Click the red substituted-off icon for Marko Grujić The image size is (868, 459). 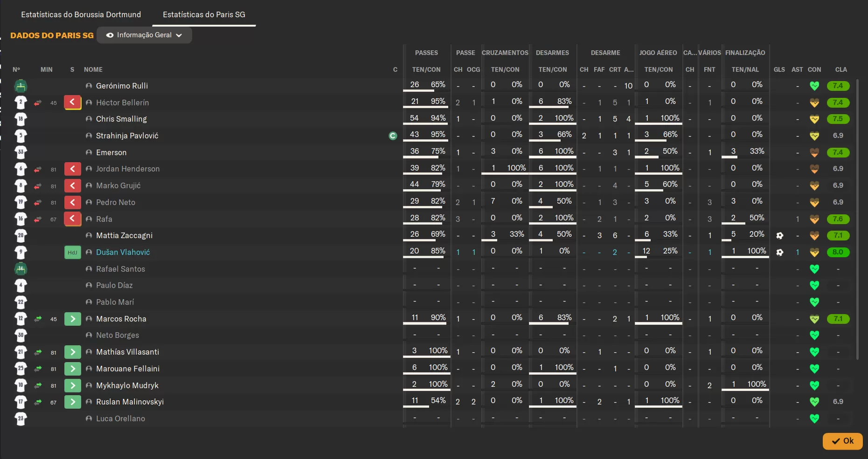point(72,185)
